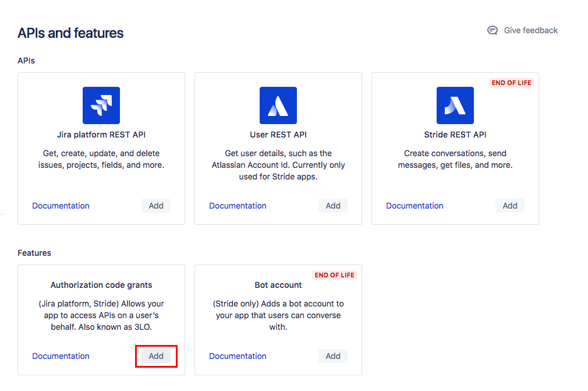This screenshot has height=391, width=588.
Task: Open Documentation for Authorization code grants
Action: [x=61, y=356]
